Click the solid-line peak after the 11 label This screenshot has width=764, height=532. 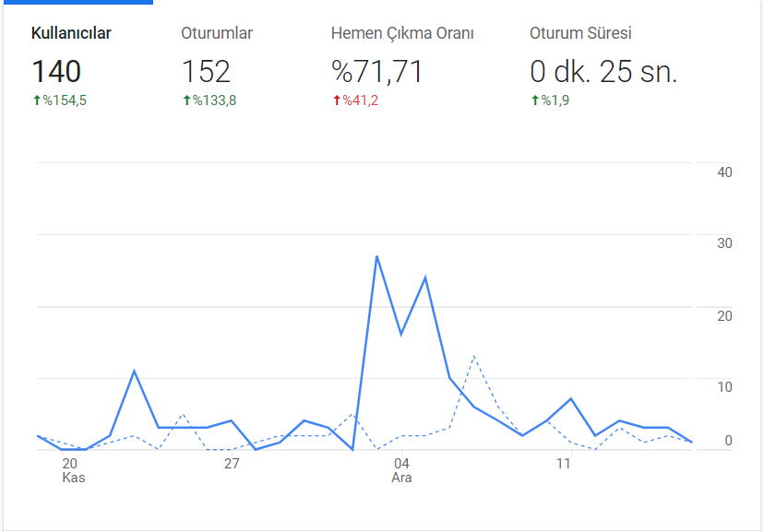(x=570, y=398)
